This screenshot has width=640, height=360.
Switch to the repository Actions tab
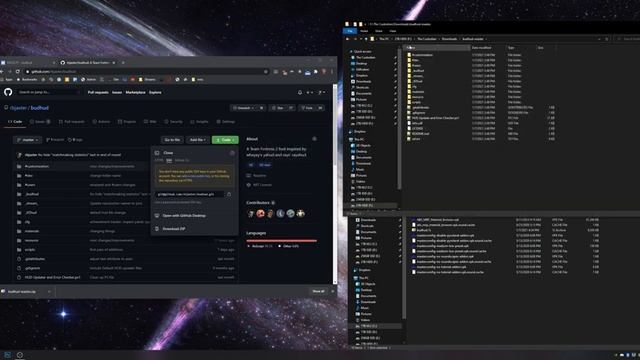tap(101, 122)
